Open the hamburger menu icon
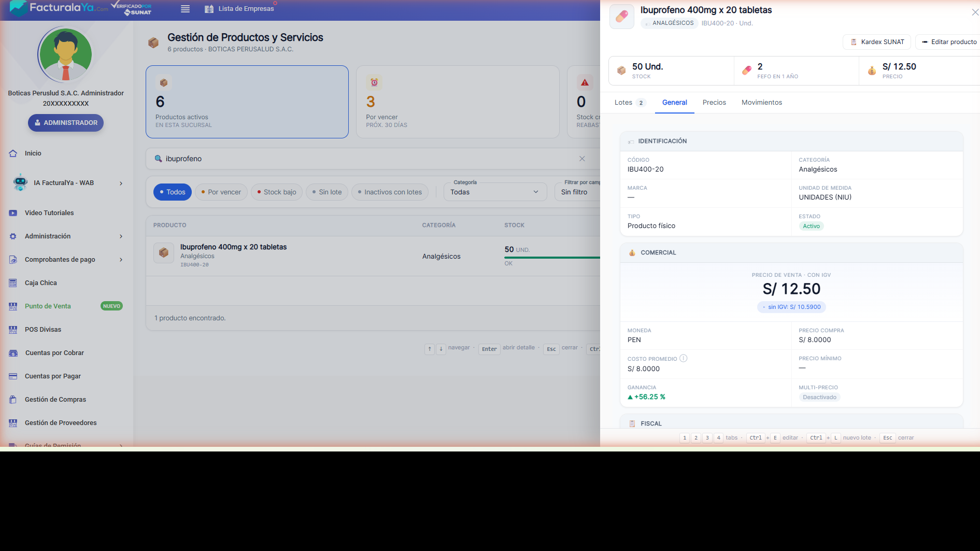Image resolution: width=980 pixels, height=551 pixels. coord(185,9)
